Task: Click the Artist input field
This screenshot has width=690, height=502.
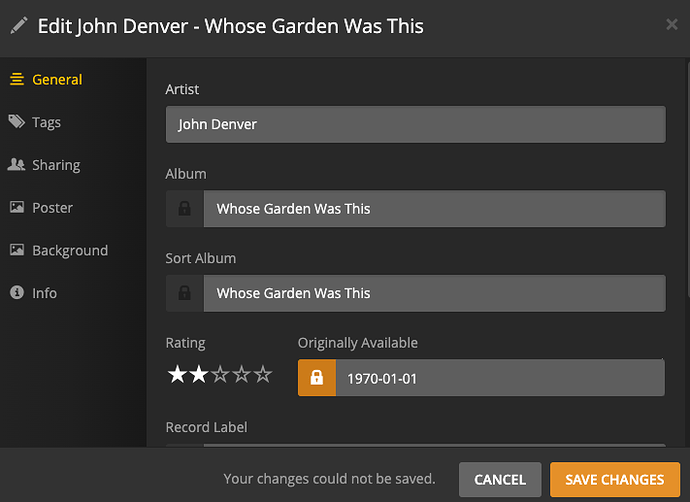Action: click(x=415, y=125)
